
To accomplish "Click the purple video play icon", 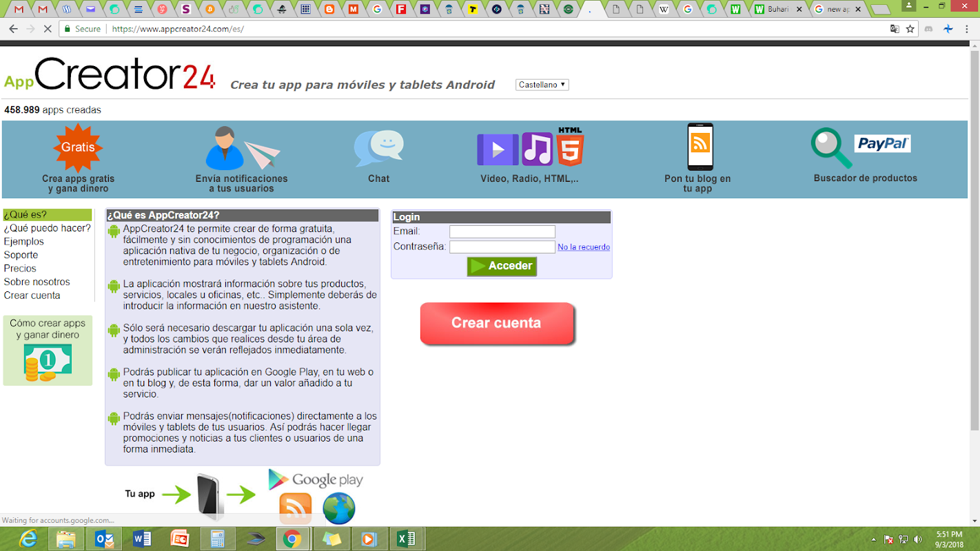I will point(498,149).
